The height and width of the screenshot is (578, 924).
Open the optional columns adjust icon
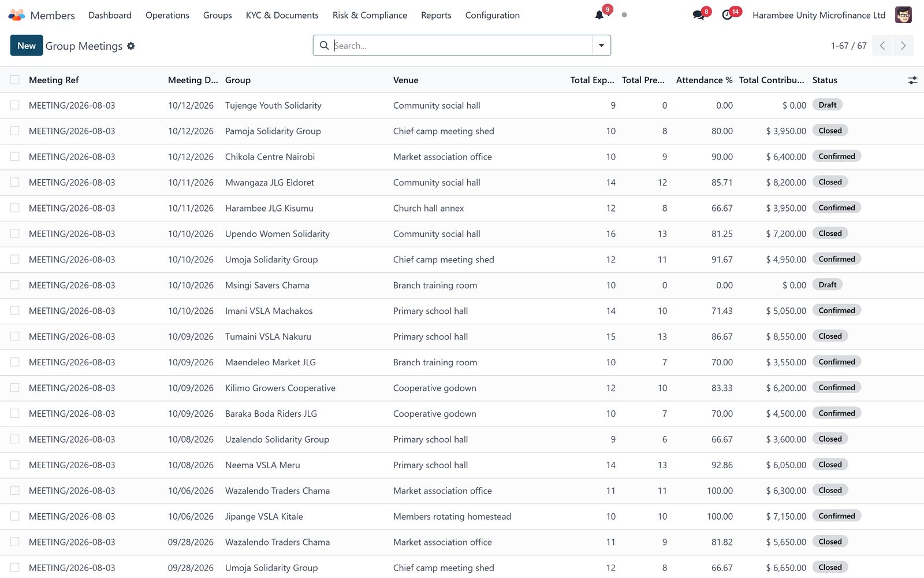tap(912, 80)
